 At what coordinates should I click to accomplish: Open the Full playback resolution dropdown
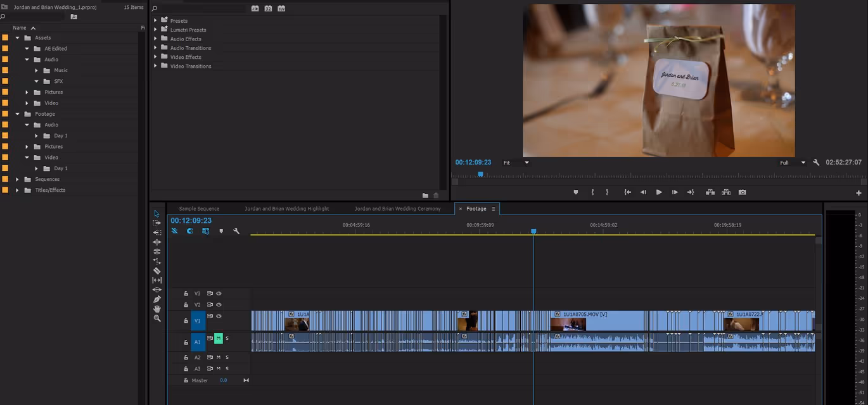pyautogui.click(x=793, y=163)
